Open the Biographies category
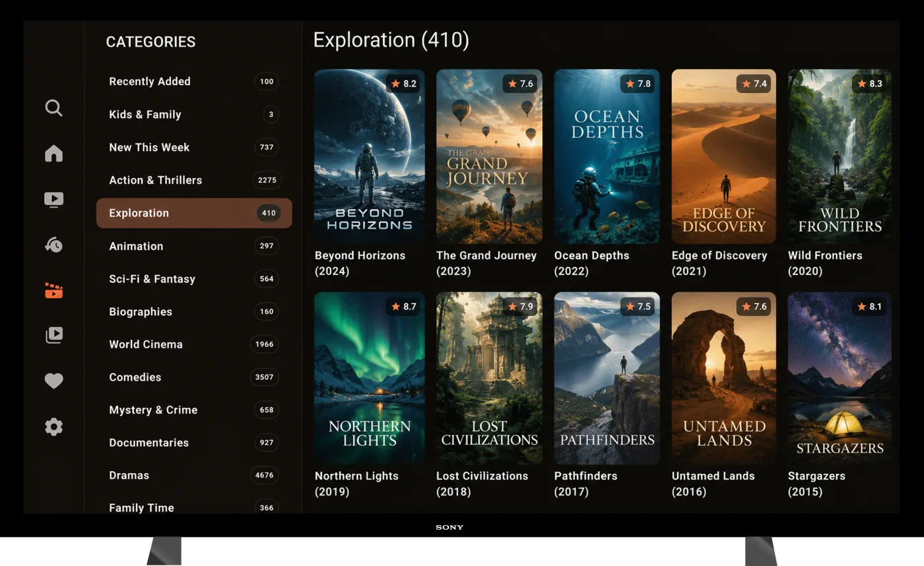The height and width of the screenshot is (566, 924). tap(194, 311)
